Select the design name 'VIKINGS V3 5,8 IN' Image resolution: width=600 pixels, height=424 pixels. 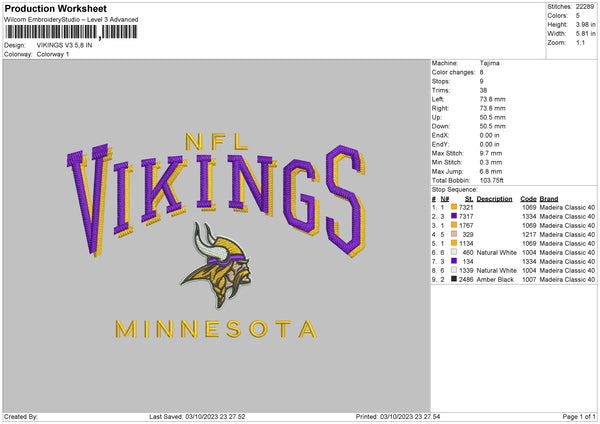click(x=64, y=45)
